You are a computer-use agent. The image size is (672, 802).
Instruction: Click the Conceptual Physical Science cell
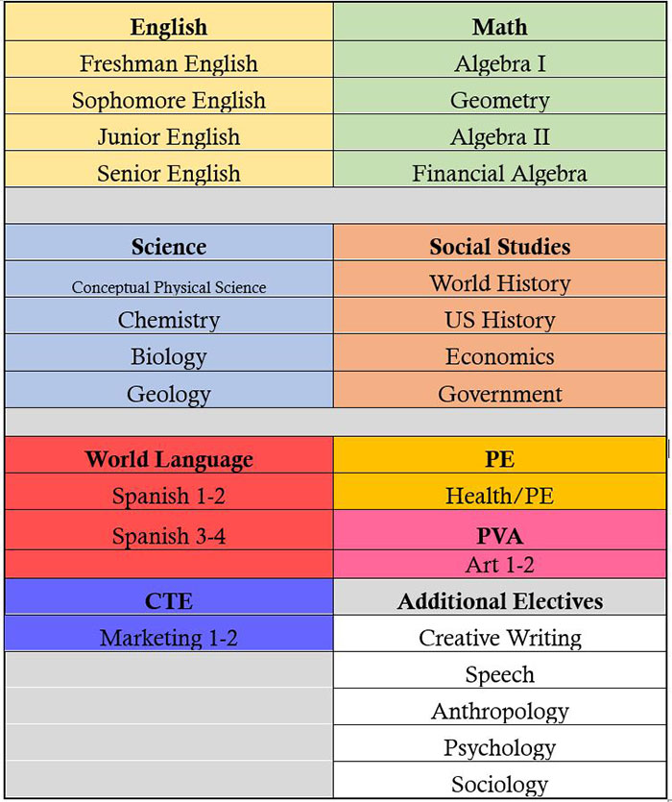pyautogui.click(x=169, y=279)
